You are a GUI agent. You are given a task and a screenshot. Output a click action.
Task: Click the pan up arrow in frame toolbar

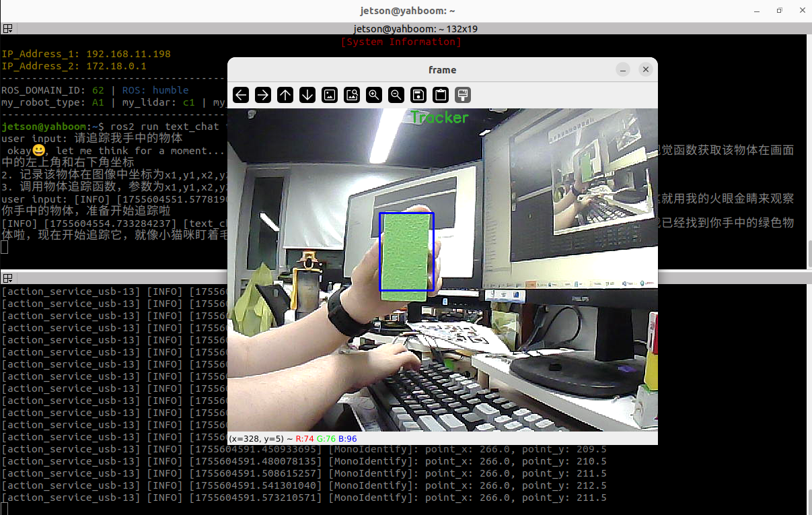coord(285,95)
